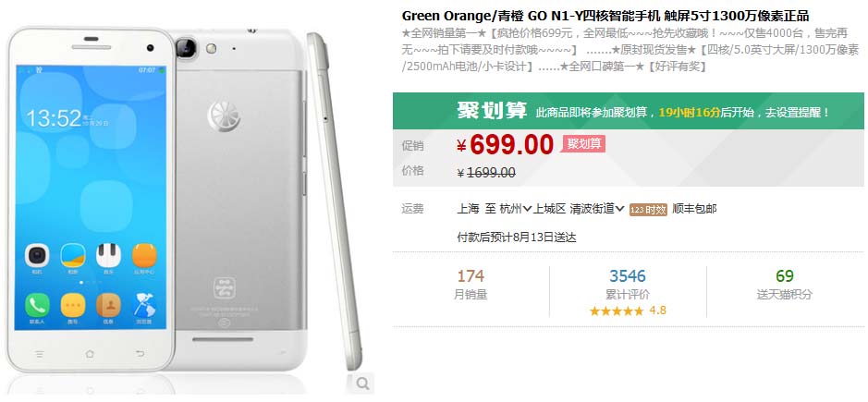Click the 174 月销量 monthly sales figure

471,285
